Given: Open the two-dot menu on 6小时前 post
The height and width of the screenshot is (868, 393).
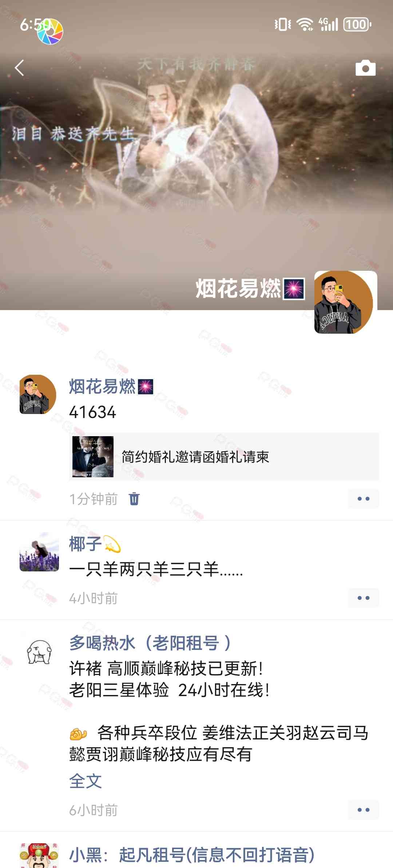Looking at the screenshot, I should click(363, 810).
